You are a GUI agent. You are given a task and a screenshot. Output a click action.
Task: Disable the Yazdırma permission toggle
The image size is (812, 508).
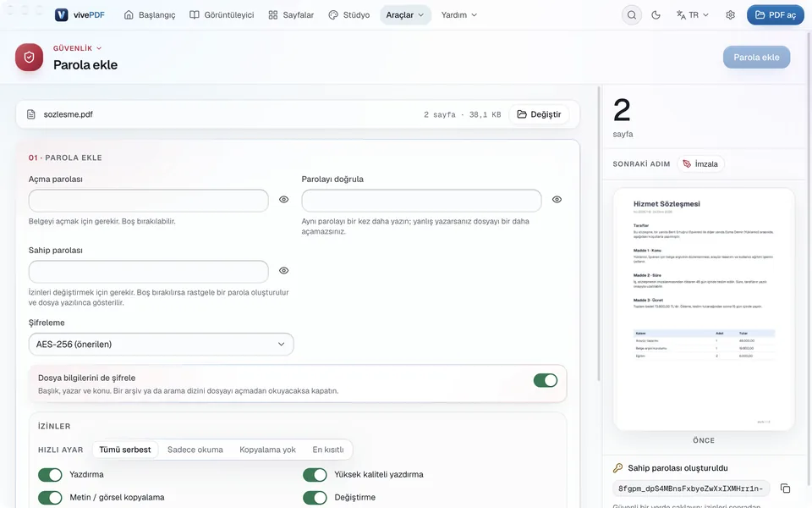tap(50, 475)
